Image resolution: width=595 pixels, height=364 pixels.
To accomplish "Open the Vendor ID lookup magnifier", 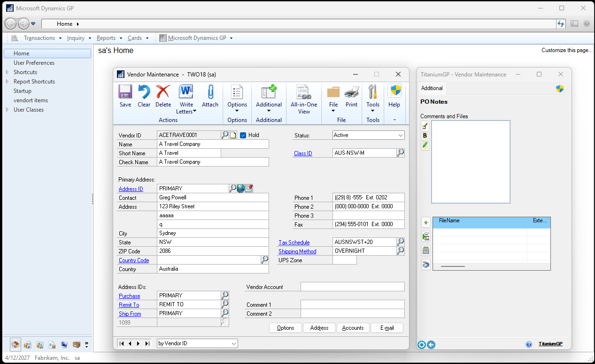I will tap(225, 135).
